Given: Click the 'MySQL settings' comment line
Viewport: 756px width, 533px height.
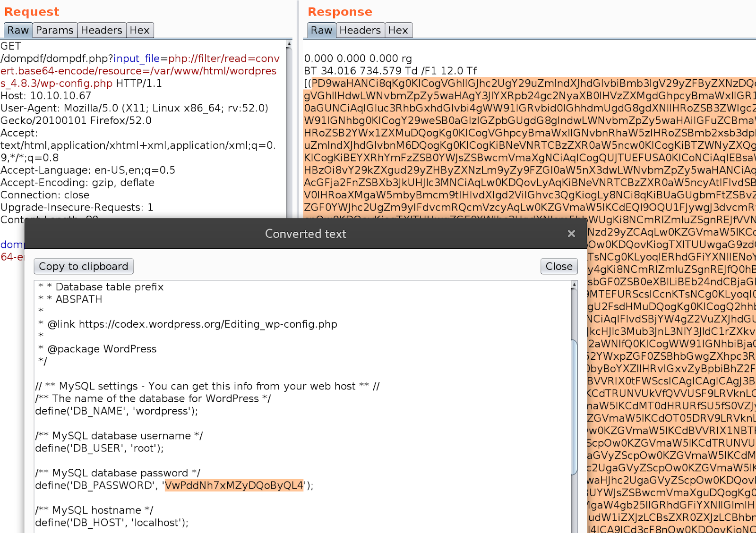Looking at the screenshot, I should point(207,386).
